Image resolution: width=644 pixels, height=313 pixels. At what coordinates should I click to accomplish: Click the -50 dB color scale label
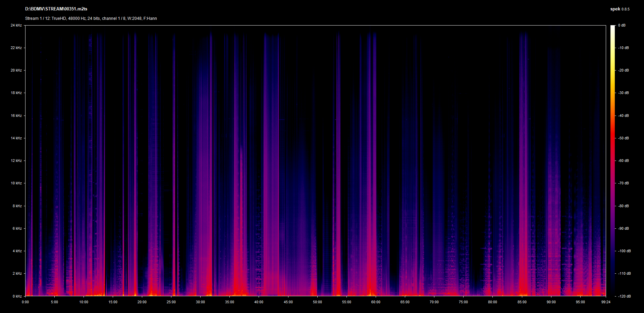click(x=624, y=138)
